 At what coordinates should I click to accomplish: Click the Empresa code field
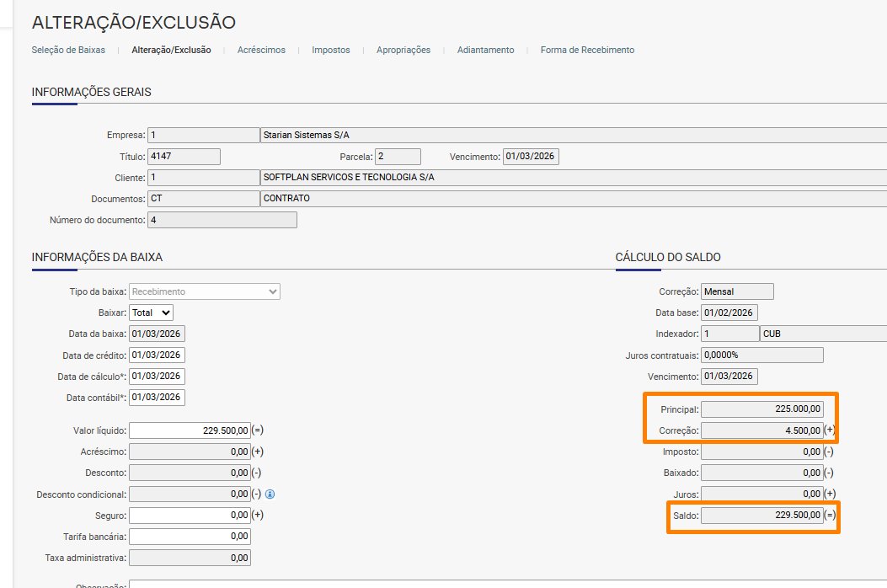tap(204, 135)
